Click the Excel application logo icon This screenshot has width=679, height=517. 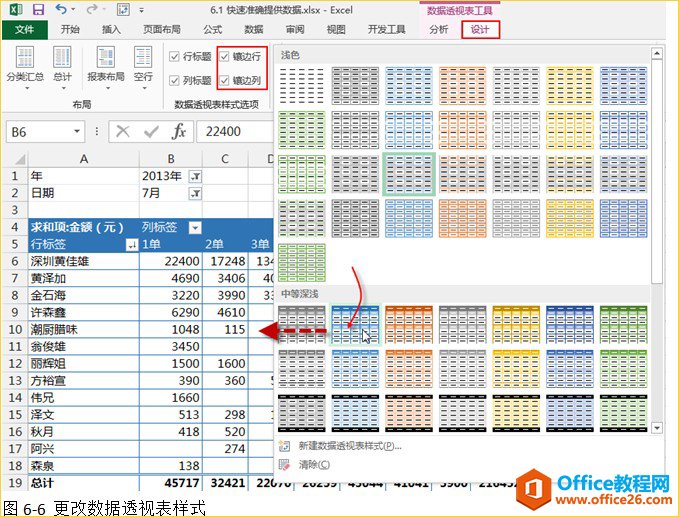point(16,10)
